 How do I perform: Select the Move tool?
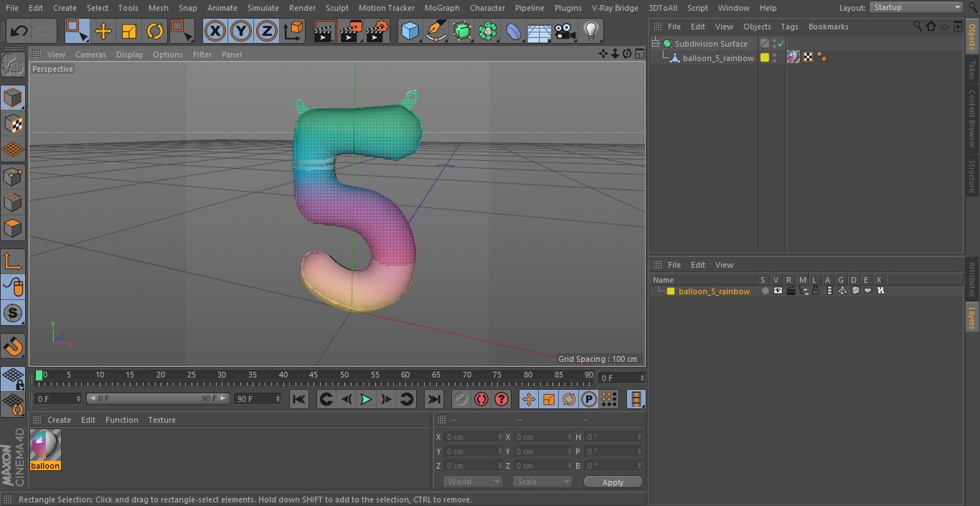(103, 31)
